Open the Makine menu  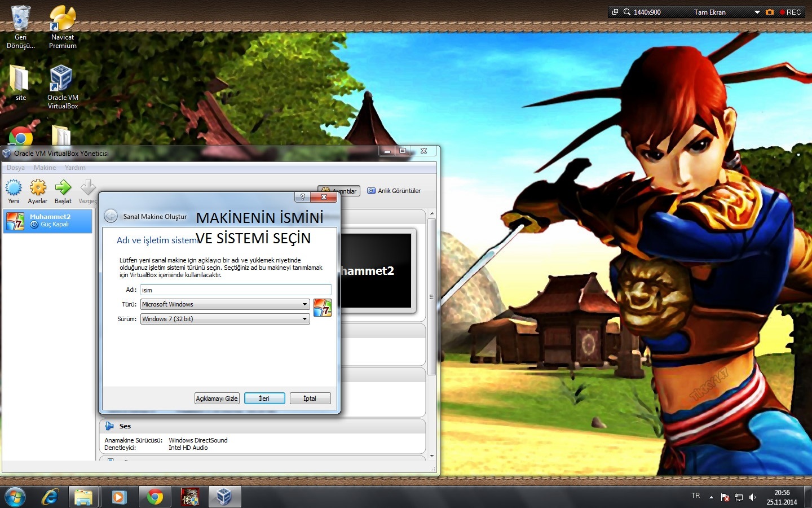(x=45, y=168)
